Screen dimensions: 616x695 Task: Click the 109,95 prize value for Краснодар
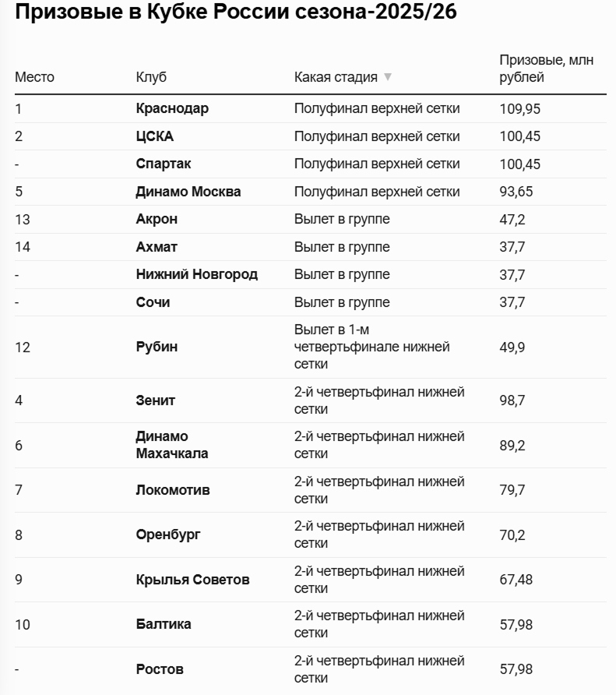[519, 109]
